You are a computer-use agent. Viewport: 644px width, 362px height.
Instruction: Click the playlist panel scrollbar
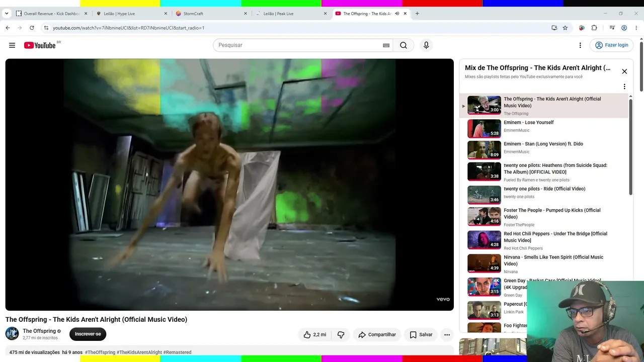tap(630, 146)
